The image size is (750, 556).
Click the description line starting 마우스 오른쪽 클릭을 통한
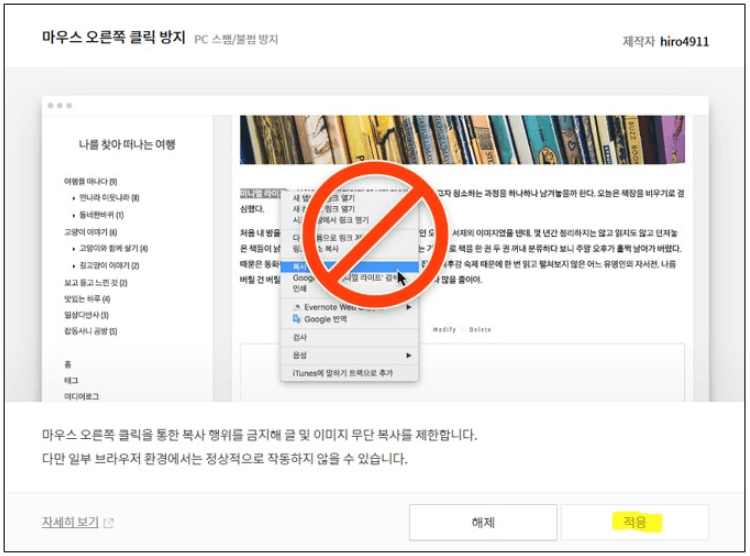click(x=259, y=435)
